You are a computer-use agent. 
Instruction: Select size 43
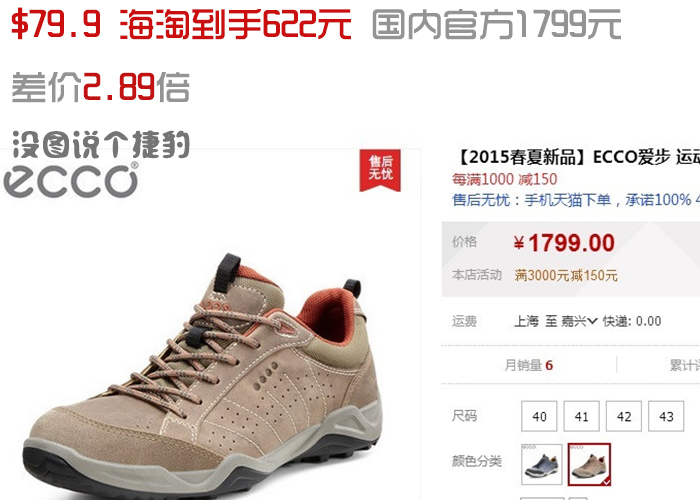[x=666, y=416]
